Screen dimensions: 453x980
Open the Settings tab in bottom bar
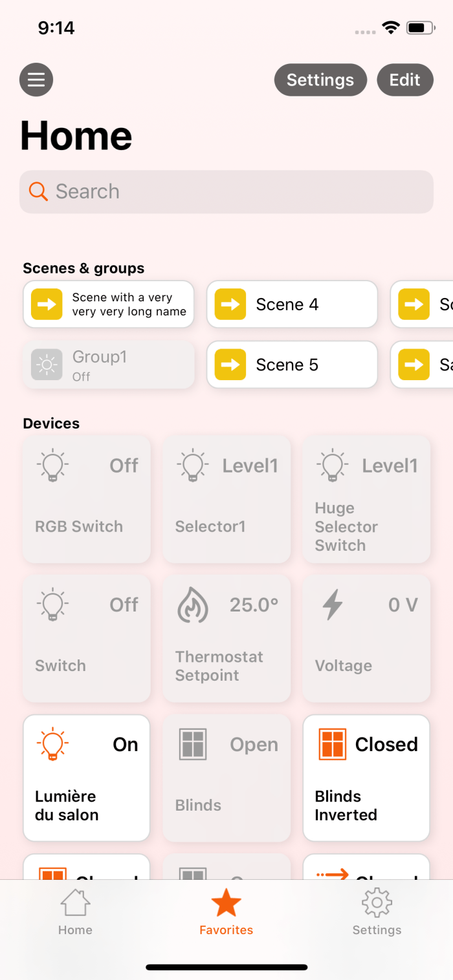[377, 912]
